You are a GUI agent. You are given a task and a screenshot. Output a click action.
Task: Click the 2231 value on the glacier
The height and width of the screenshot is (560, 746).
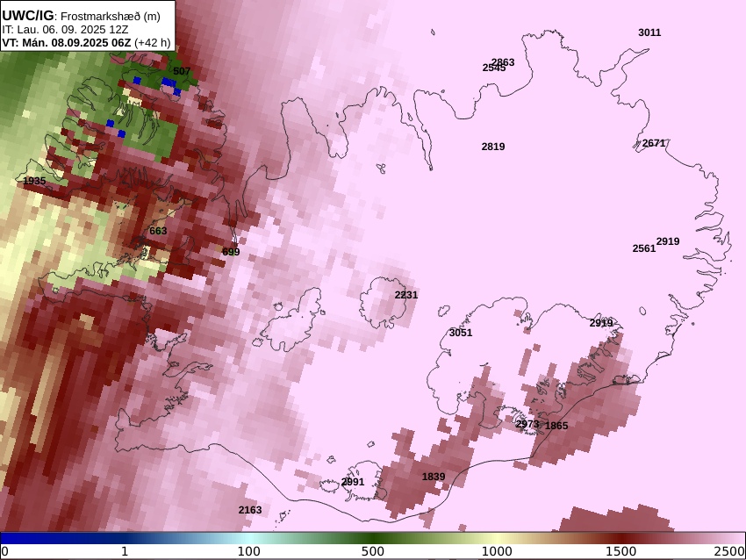[405, 295]
